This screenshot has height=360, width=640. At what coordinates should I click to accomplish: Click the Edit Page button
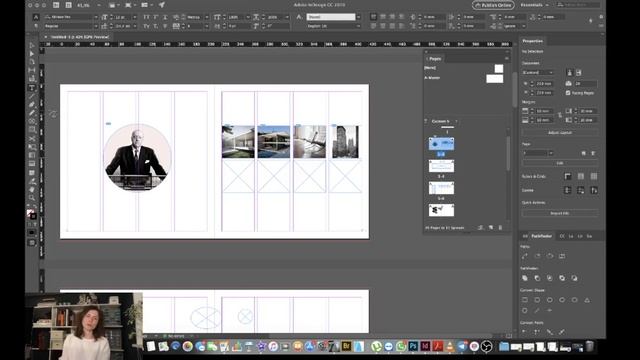[560, 163]
